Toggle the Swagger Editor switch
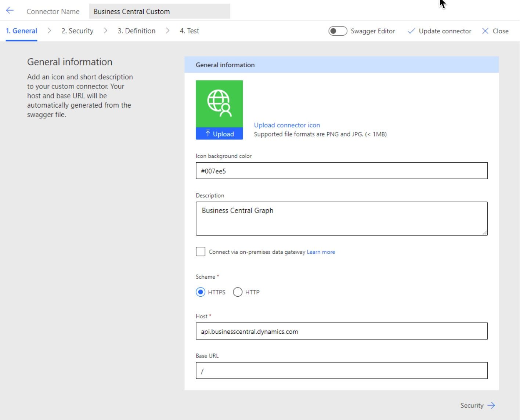Image resolution: width=520 pixels, height=420 pixels. pos(337,31)
